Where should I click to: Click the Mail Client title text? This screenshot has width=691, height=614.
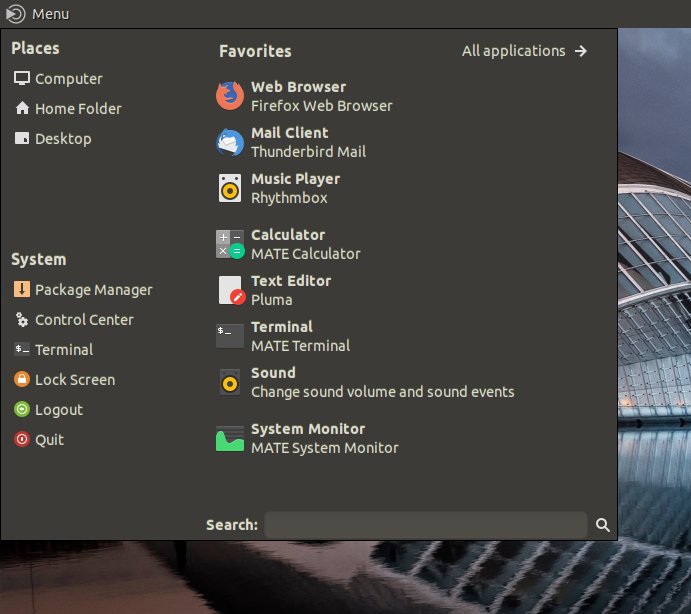[x=290, y=133]
